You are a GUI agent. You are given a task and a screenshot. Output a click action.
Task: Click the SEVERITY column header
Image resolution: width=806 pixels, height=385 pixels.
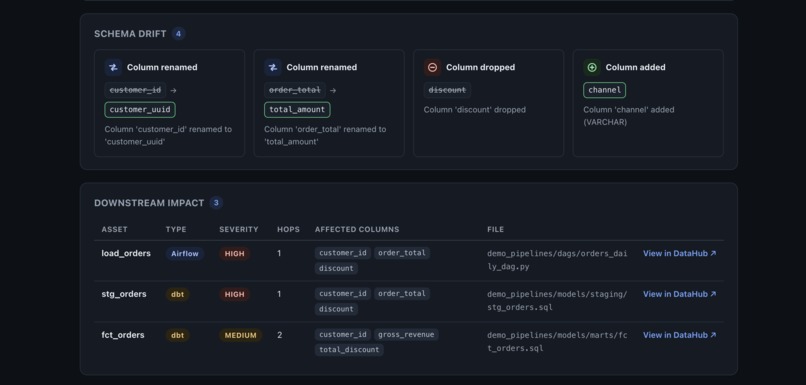(x=239, y=230)
